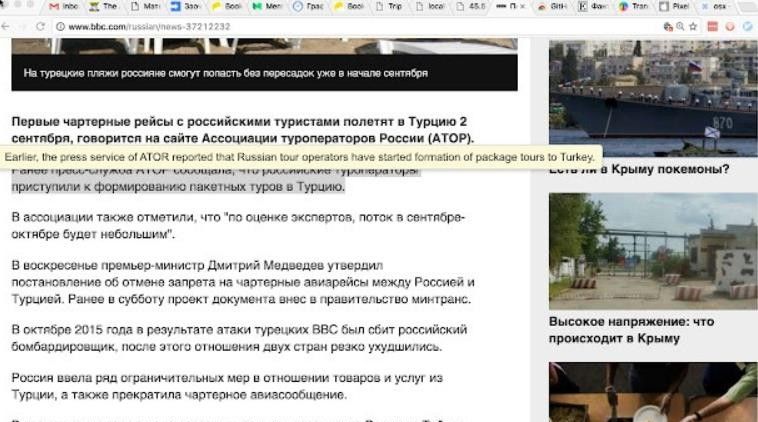Open 'Высокое напряжение: что происходит в Крыму' link
The height and width of the screenshot is (422, 758).
pos(631,330)
